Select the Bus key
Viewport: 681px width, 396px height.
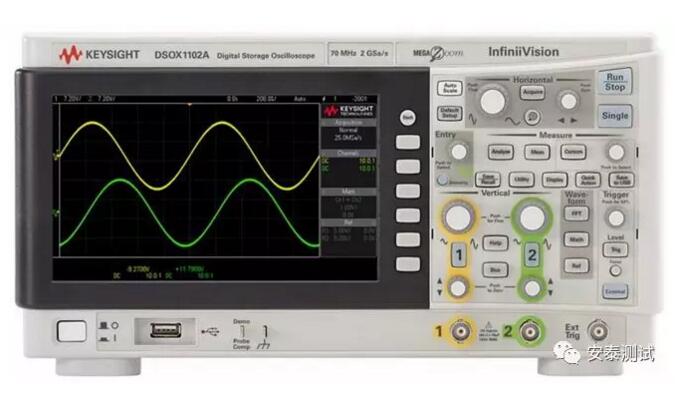click(x=495, y=270)
